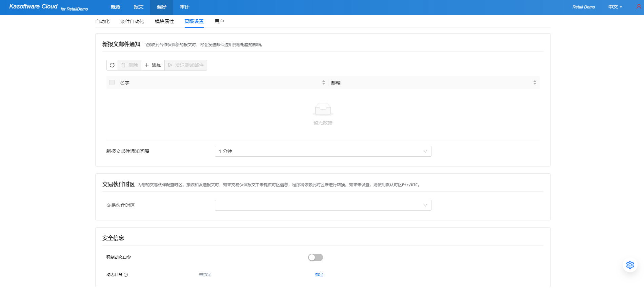644x293 pixels.
Task: Click the Retail Demo account name
Action: pos(583,7)
